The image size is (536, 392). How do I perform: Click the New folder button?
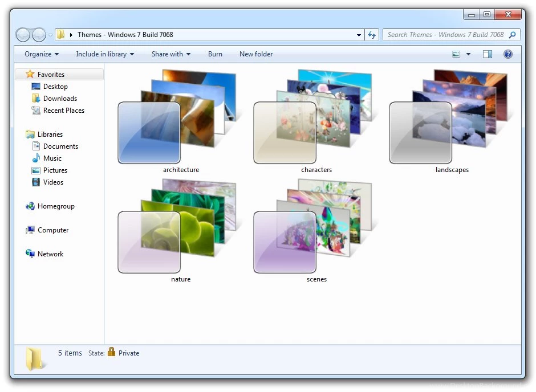(256, 54)
